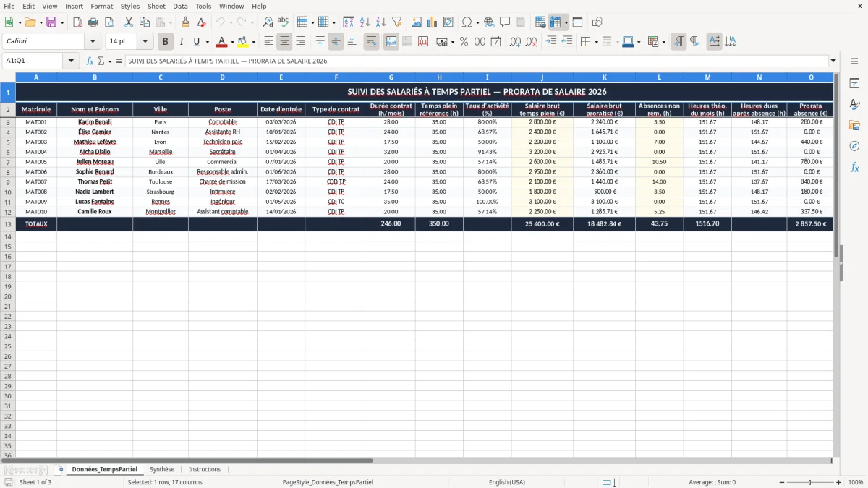Insert a special character (Omega icon)
This screenshot has width=868, height=488.
pyautogui.click(x=467, y=22)
